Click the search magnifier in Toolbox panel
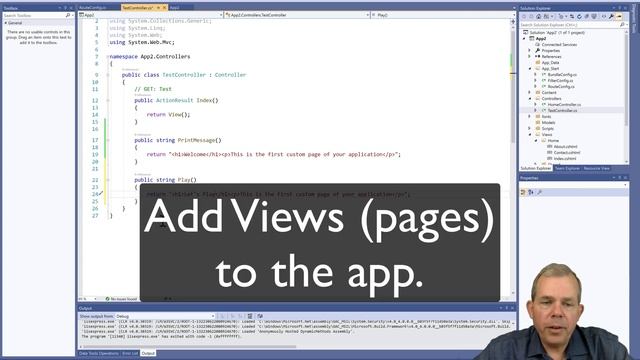Viewport: 640px width, 360px height. click(x=68, y=15)
